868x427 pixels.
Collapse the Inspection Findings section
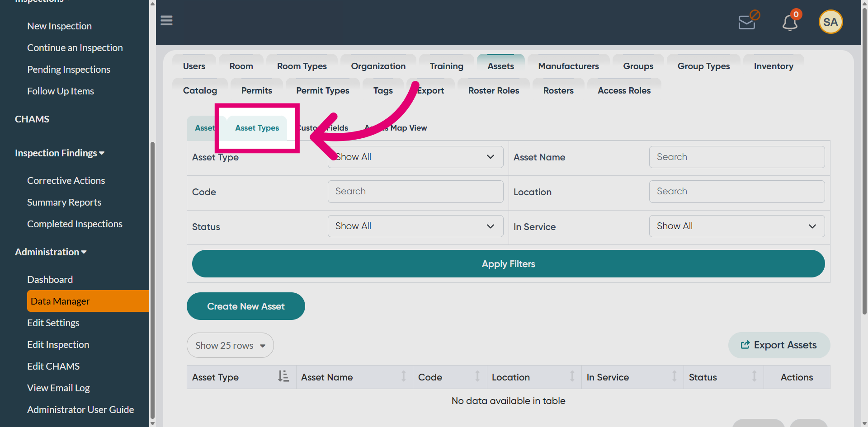click(60, 153)
